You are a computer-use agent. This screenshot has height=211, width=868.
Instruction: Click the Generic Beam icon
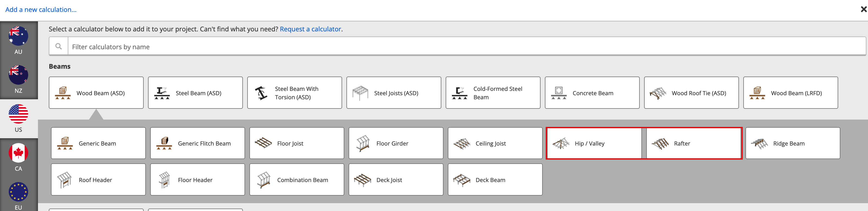coord(65,143)
